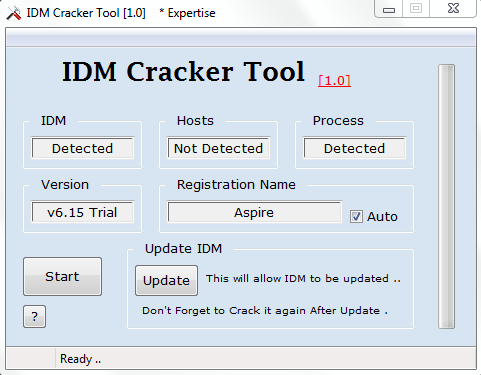Click the Registration Name group label
Screen dimensions: 481x375
(236, 185)
